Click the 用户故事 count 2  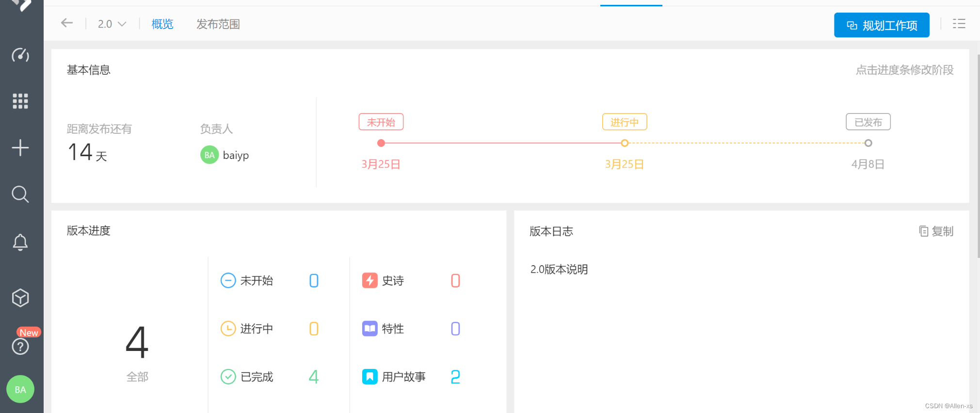(455, 377)
